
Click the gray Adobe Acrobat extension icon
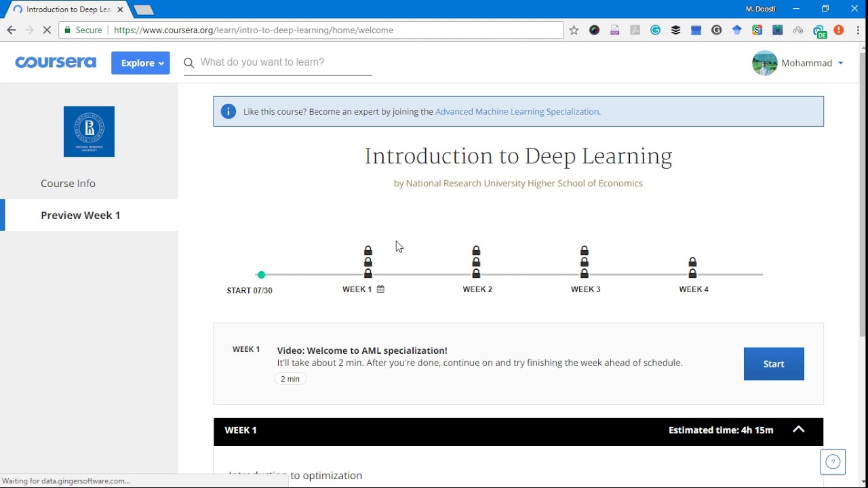(635, 30)
